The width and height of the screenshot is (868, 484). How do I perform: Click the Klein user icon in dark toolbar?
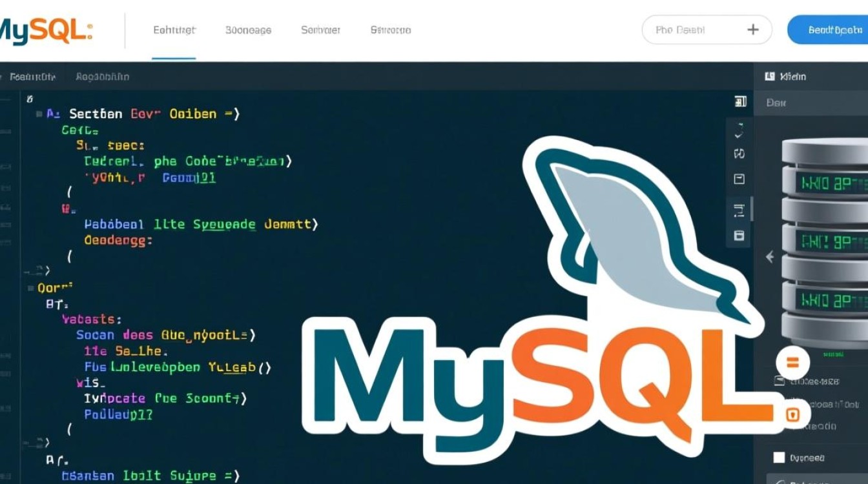(x=769, y=76)
